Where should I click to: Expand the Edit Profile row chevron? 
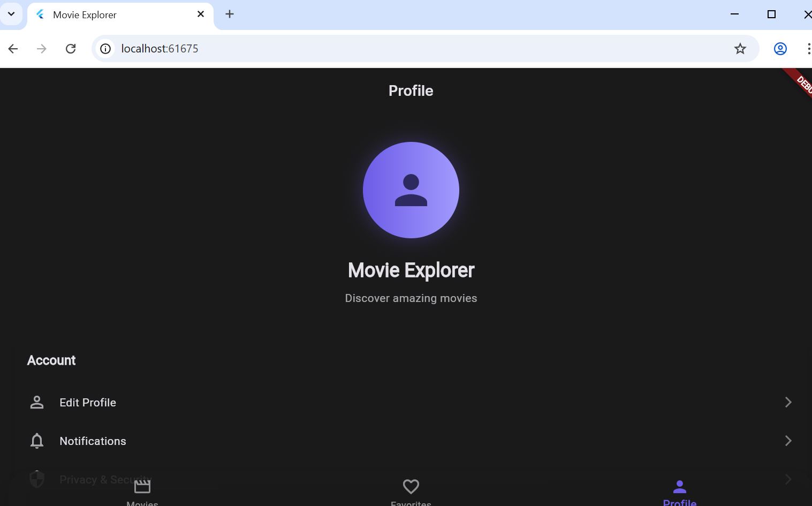[787, 402]
